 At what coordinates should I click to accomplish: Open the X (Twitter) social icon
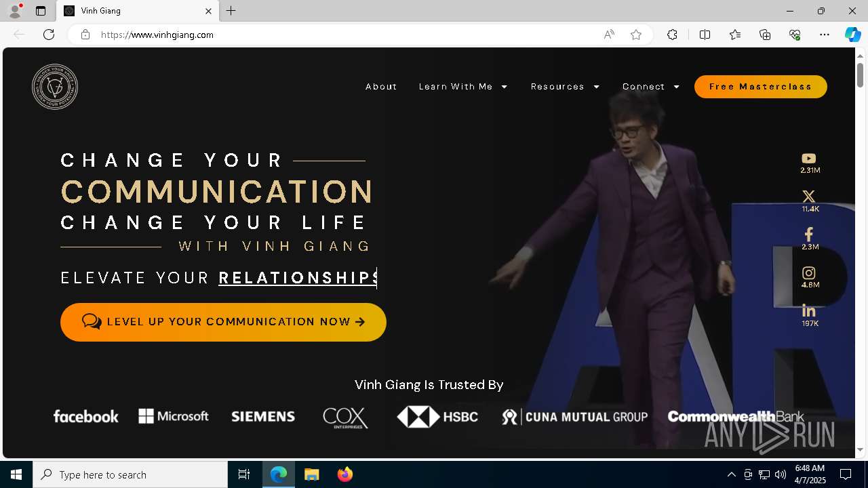pos(808,197)
